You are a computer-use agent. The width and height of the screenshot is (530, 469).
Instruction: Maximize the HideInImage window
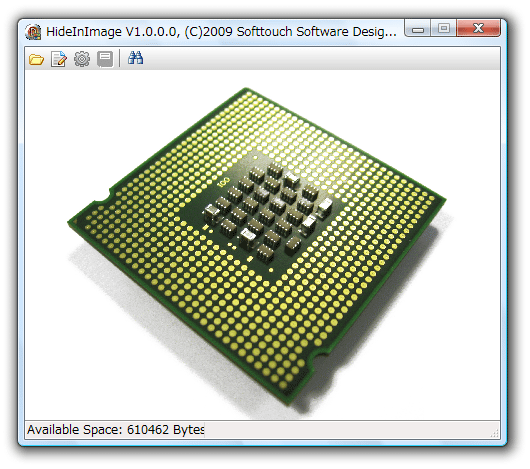pos(443,29)
